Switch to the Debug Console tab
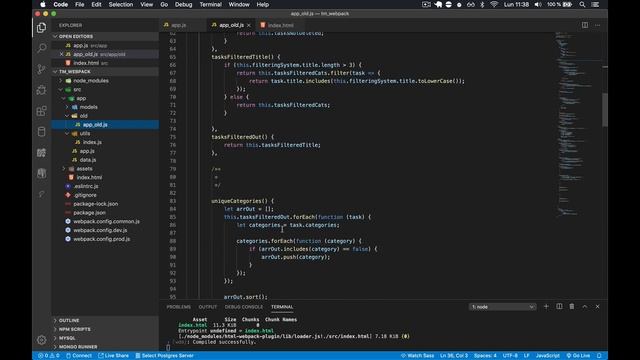Viewport: 640px width, 360px height. point(244,307)
